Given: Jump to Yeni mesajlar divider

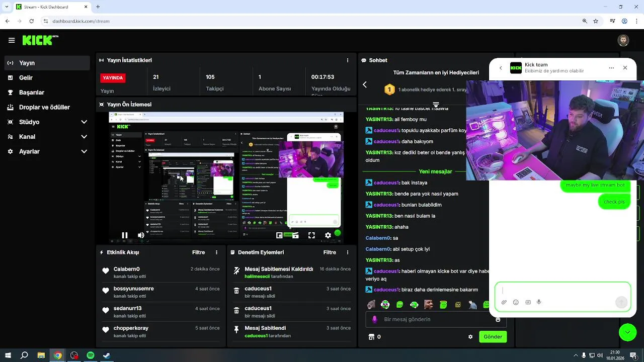Looking at the screenshot, I should [435, 171].
